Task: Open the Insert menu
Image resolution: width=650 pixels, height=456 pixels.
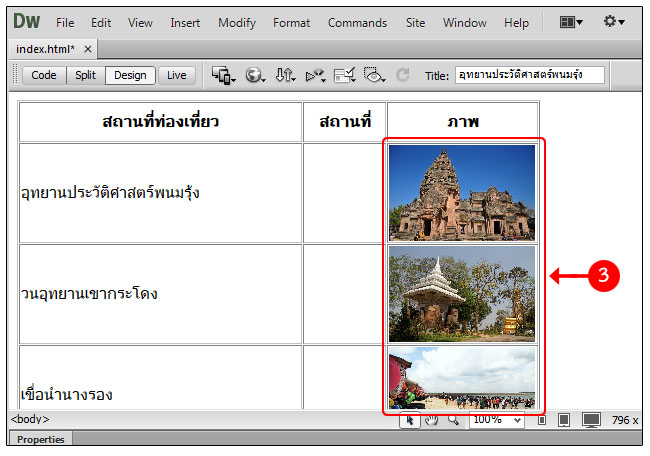Action: point(185,22)
